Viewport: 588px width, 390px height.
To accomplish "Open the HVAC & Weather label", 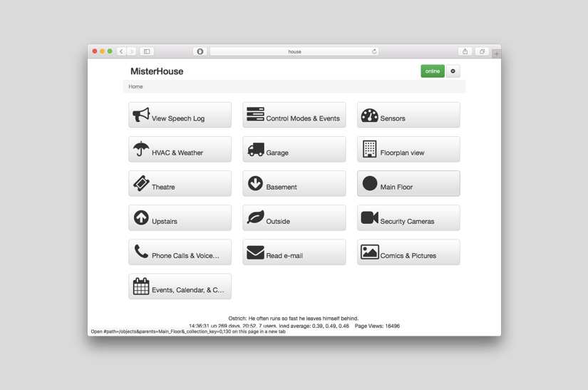I will click(177, 153).
